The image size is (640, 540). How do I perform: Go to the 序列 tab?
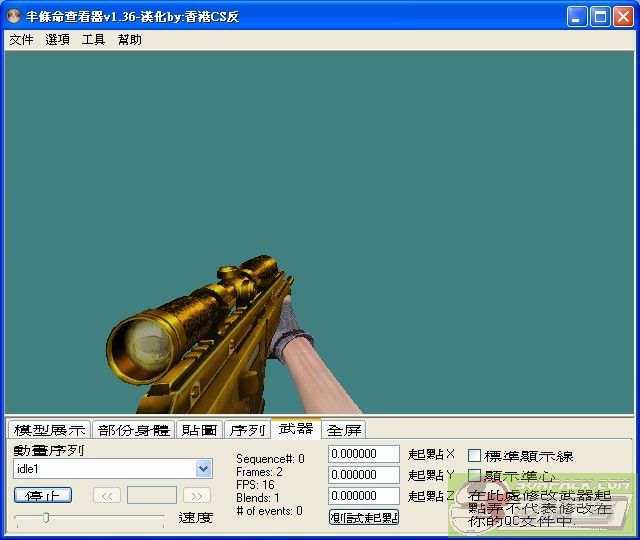tap(247, 430)
